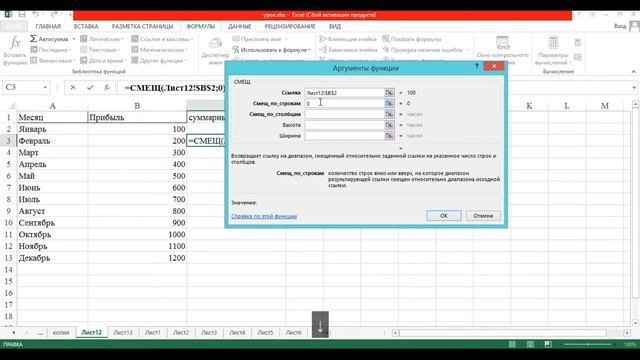Click the Insert Function fx ribbon icon
This screenshot has height=360, width=640.
tap(15, 50)
